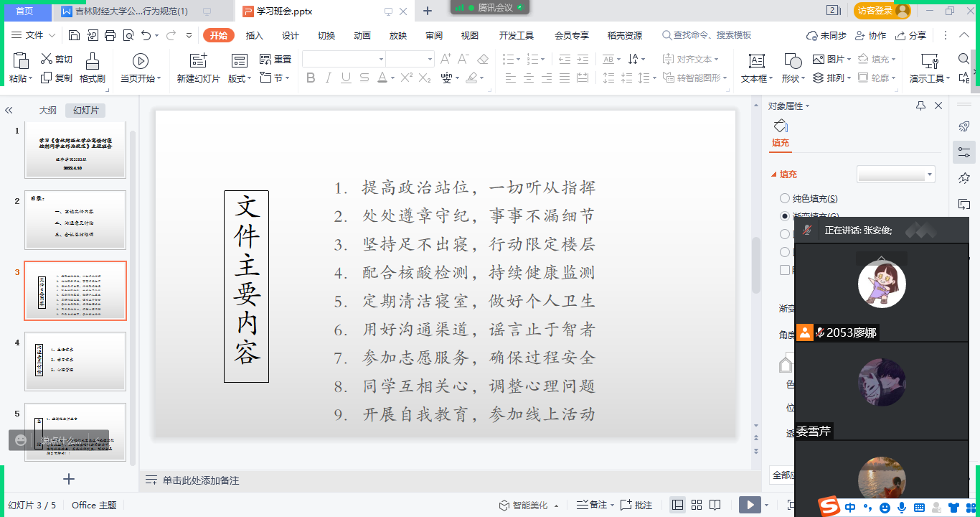This screenshot has width=980, height=517.
Task: Select the 纯色填充 radio button
Action: point(785,198)
